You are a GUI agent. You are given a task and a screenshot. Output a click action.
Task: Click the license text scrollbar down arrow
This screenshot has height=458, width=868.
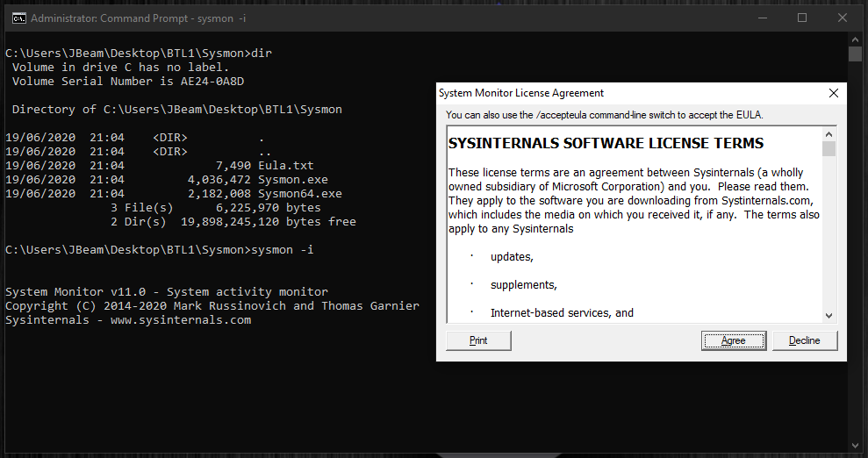829,316
